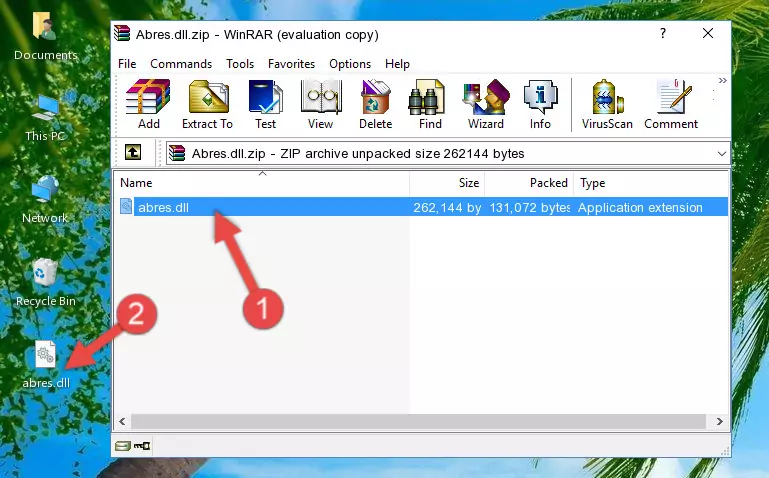The image size is (769, 478).
Task: Click the horizontal scrollbar right arrow
Action: 719,422
